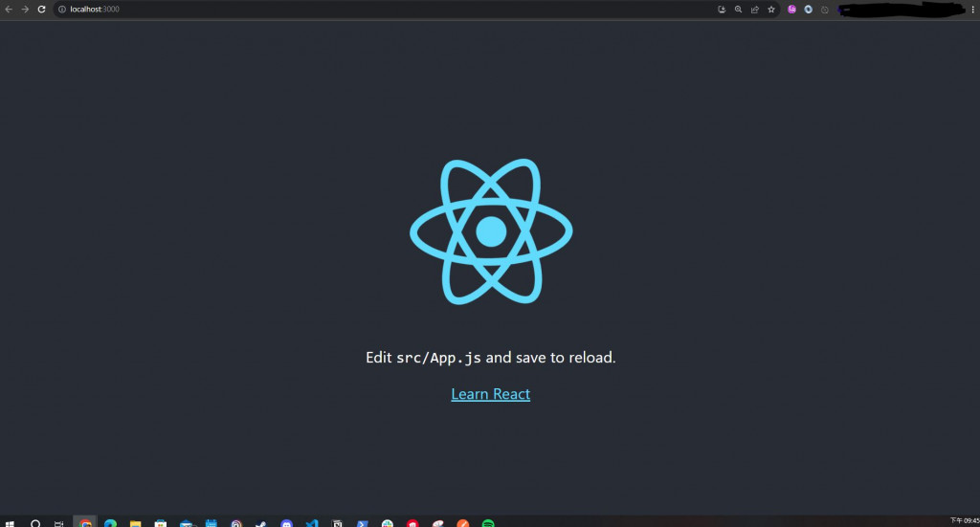Image resolution: width=980 pixels, height=527 pixels.
Task: Open Windows taskbar search
Action: pos(35,523)
